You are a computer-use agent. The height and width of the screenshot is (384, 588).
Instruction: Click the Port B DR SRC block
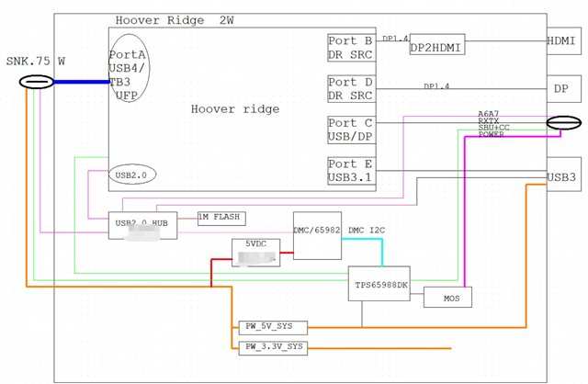(x=351, y=48)
